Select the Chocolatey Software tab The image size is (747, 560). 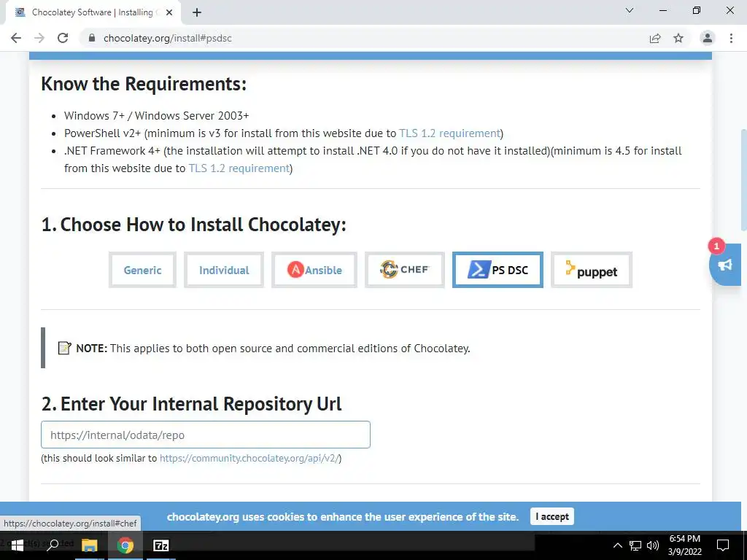(93, 12)
